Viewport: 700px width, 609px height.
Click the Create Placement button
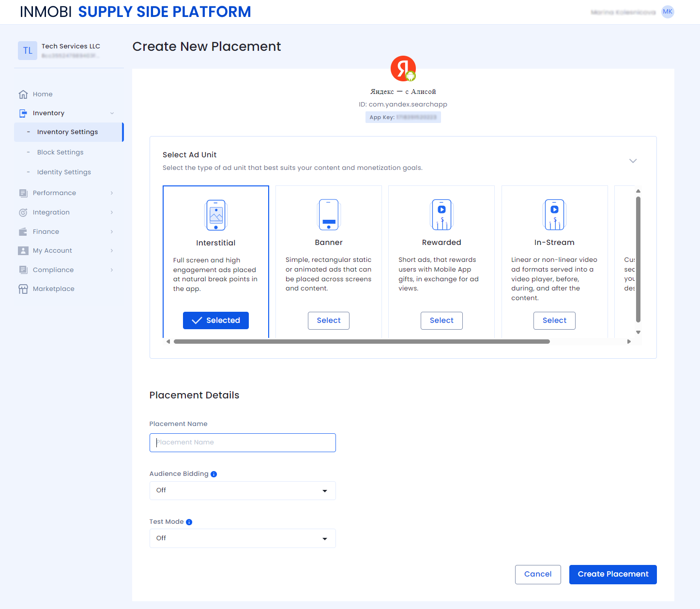coord(613,575)
